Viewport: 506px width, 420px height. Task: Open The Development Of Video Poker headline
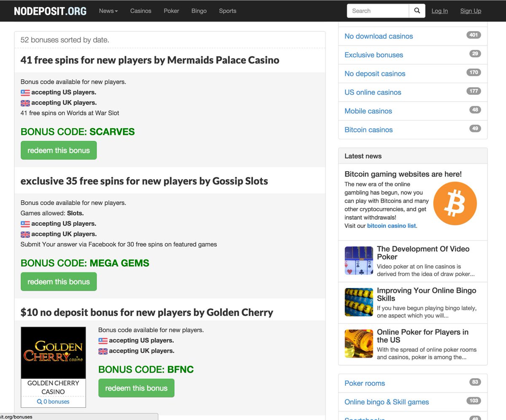pos(423,253)
